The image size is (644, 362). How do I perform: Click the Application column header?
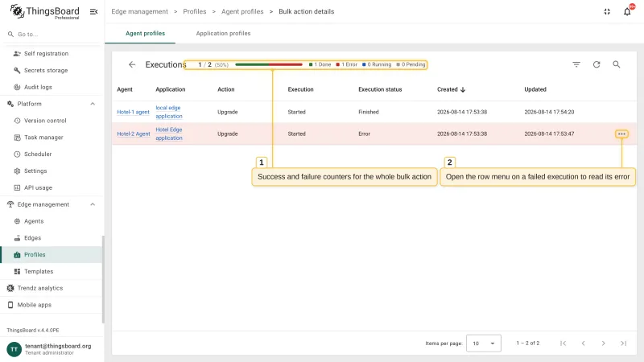tap(171, 89)
